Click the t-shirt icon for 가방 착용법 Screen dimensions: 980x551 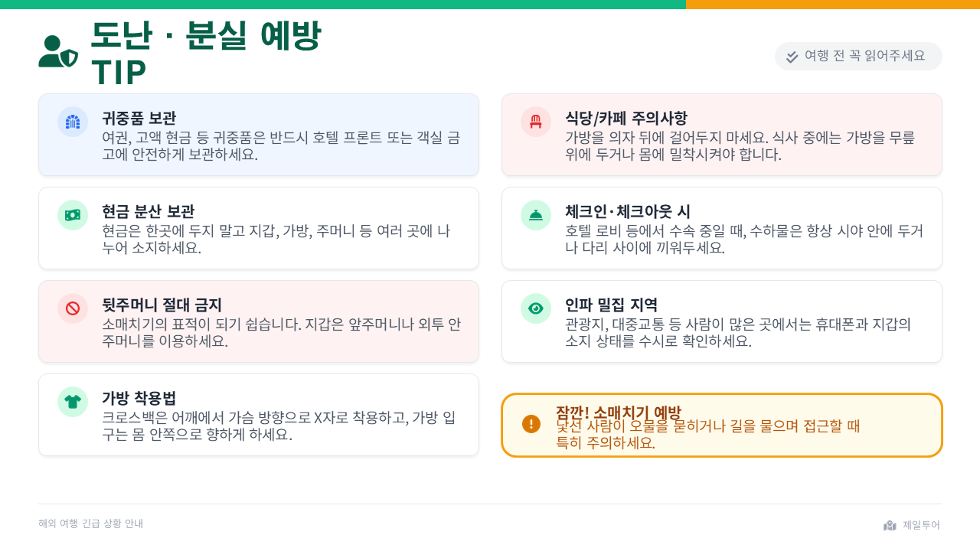(x=73, y=402)
